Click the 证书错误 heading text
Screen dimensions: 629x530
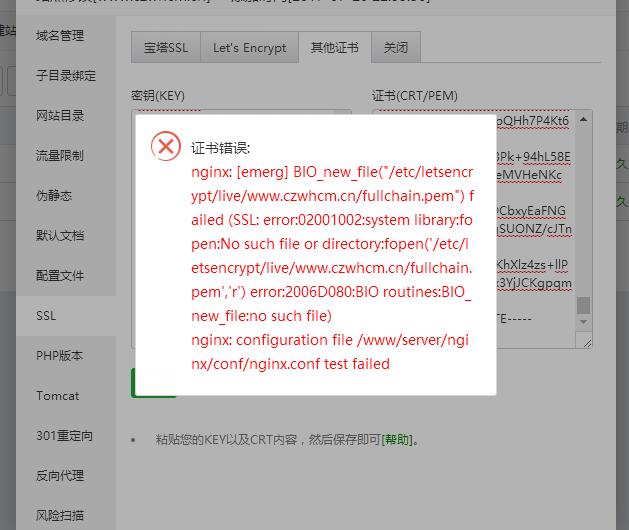221,148
